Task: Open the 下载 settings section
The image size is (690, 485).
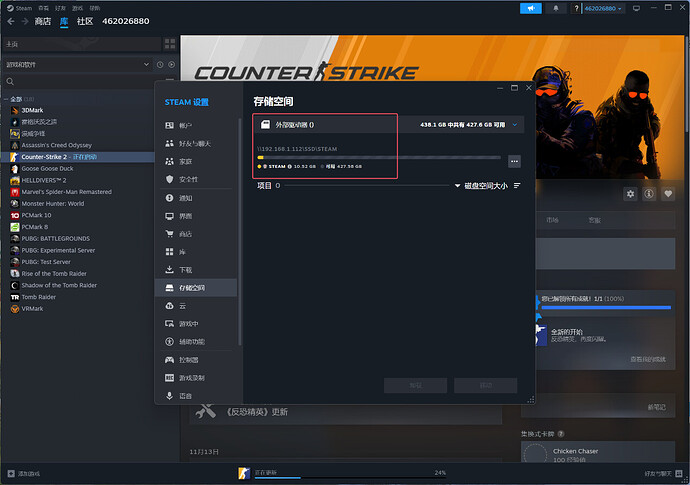Action: click(186, 270)
